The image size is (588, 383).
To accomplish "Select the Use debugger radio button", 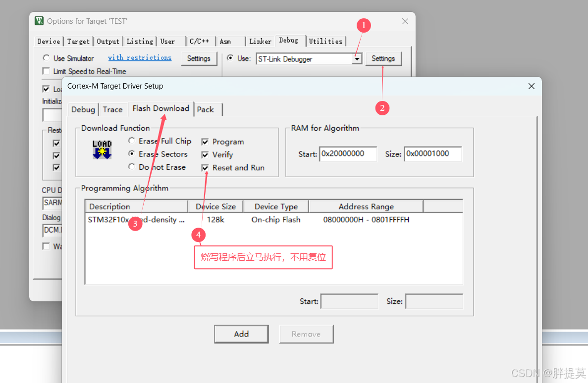I will pos(230,58).
